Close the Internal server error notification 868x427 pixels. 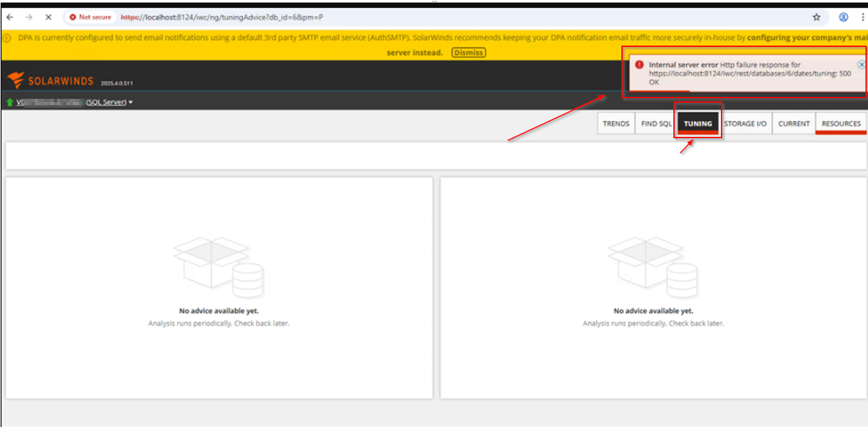(861, 65)
